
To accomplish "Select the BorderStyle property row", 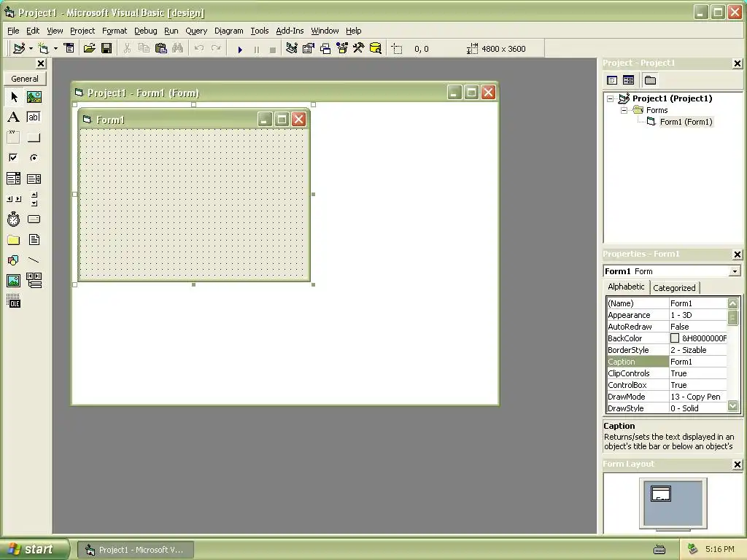I will point(667,350).
